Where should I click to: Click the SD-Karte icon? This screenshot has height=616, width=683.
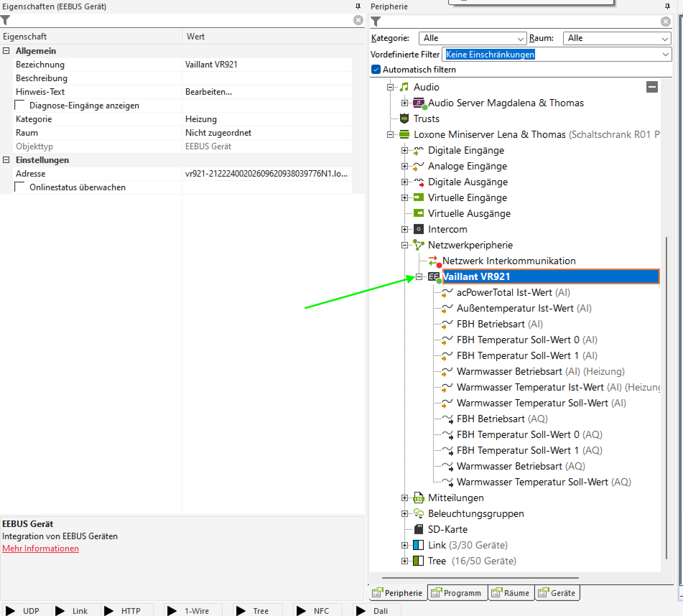[x=419, y=529]
